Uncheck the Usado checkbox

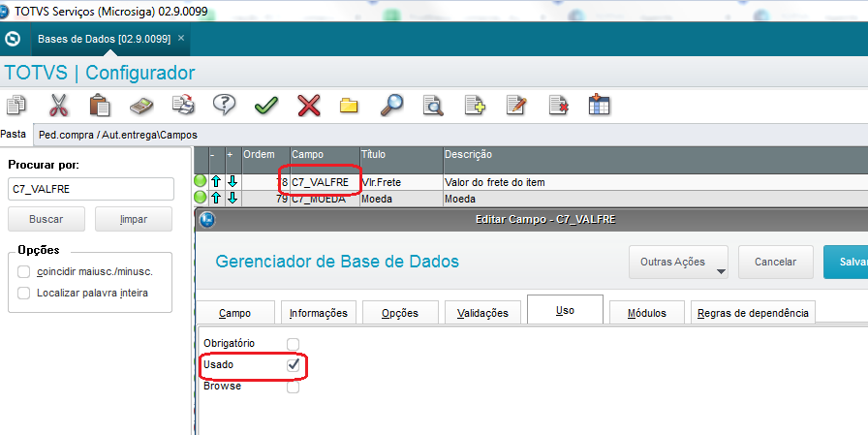(x=293, y=364)
